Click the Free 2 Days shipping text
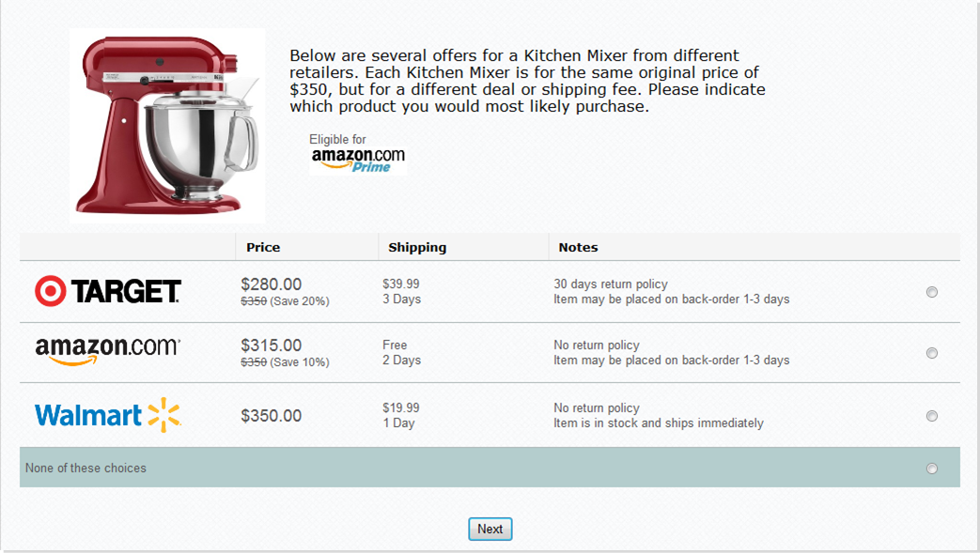Image resolution: width=980 pixels, height=553 pixels. click(x=401, y=352)
